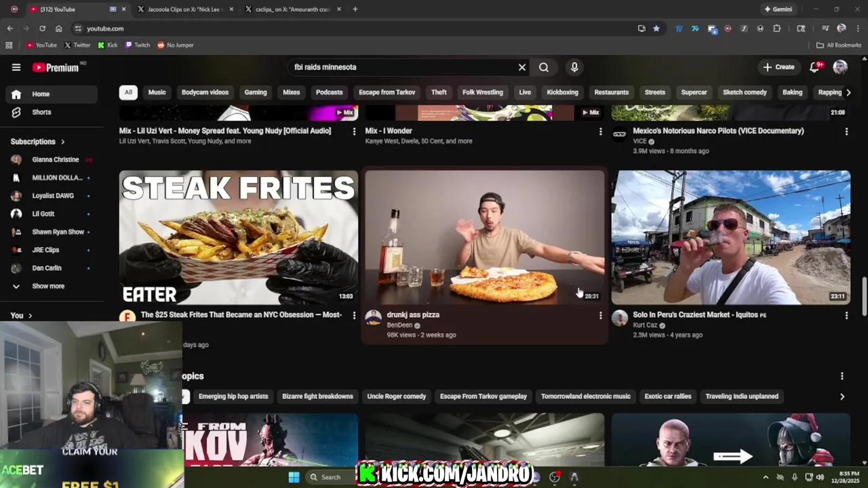Click the magnifier search button

(544, 67)
